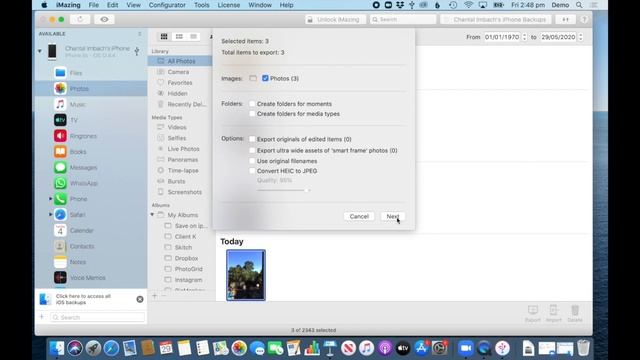Collapse the My Albums folder
Image resolution: width=640 pixels, height=360 pixels.
[153, 215]
